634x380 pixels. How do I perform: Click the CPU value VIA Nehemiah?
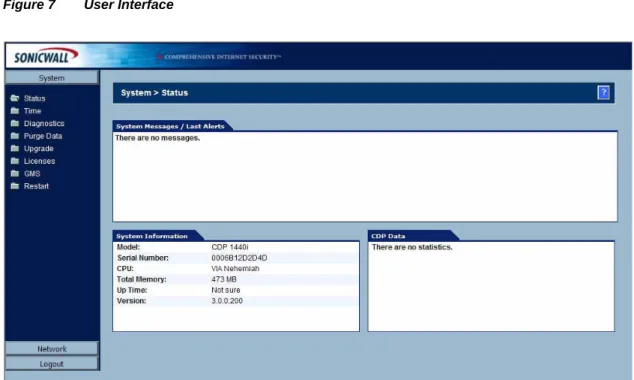pos(235,268)
